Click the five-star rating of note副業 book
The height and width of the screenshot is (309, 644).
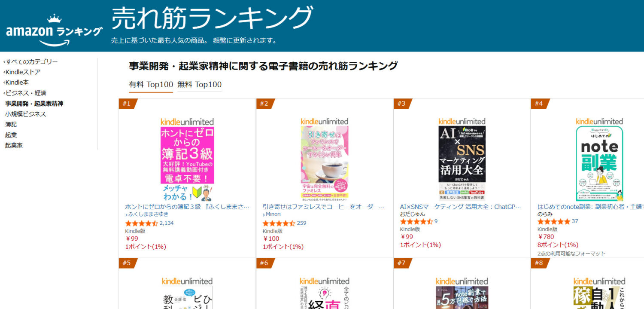coord(554,221)
